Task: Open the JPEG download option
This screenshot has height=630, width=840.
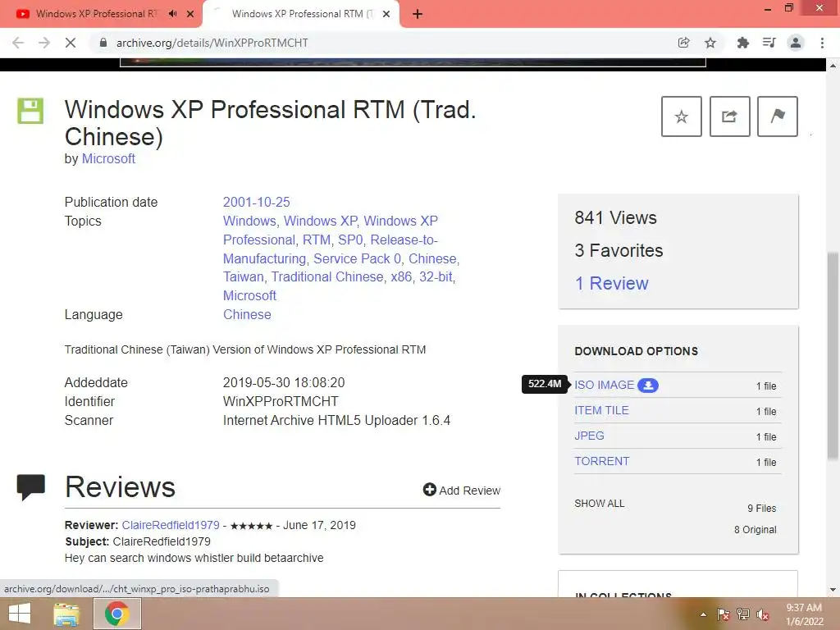Action: click(x=589, y=436)
